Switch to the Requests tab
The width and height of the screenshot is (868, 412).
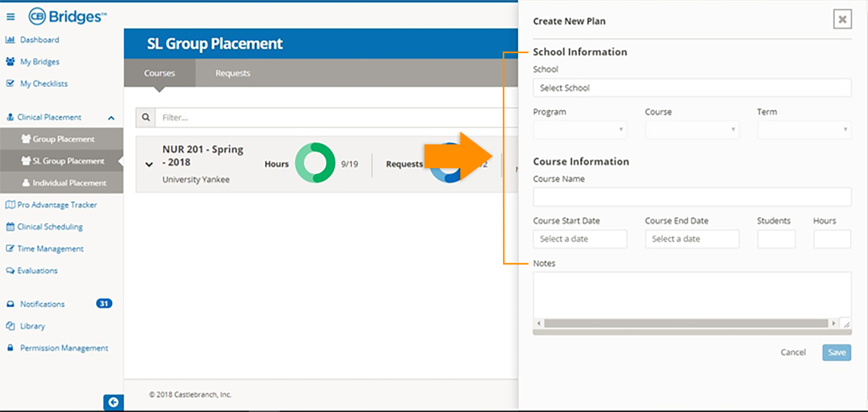point(233,73)
